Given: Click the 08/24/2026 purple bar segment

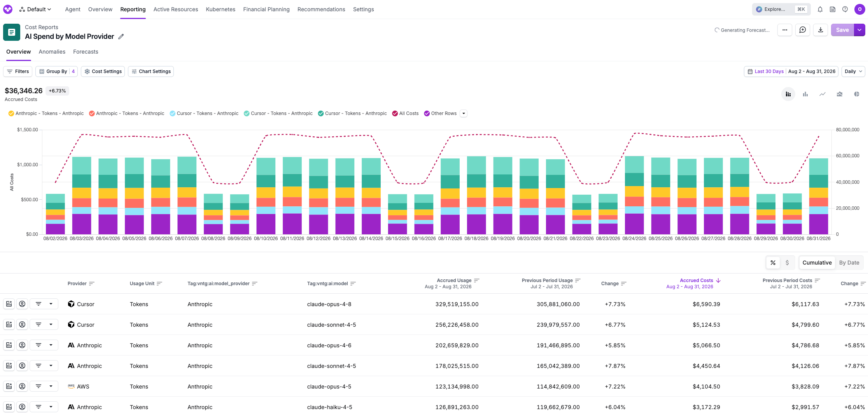Looking at the screenshot, I should (634, 224).
